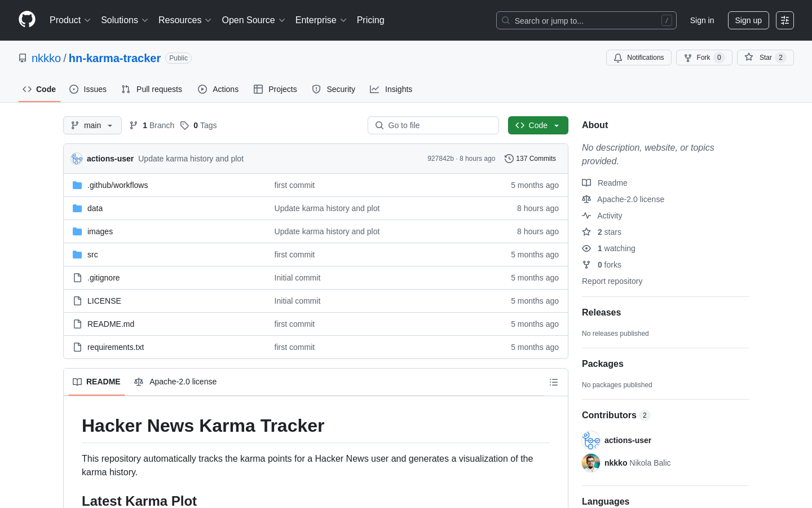The image size is (812, 508).
Task: Switch to the Insights tab
Action: tap(391, 89)
